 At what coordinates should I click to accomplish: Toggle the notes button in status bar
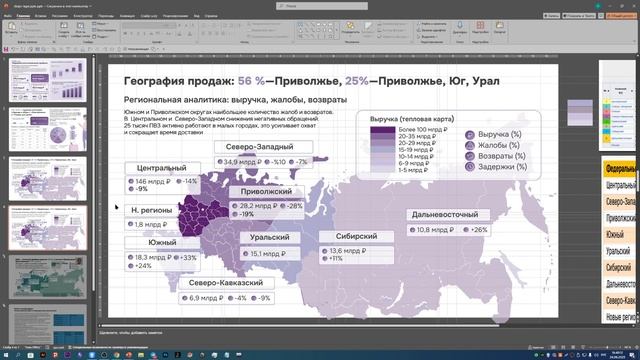coord(535,347)
